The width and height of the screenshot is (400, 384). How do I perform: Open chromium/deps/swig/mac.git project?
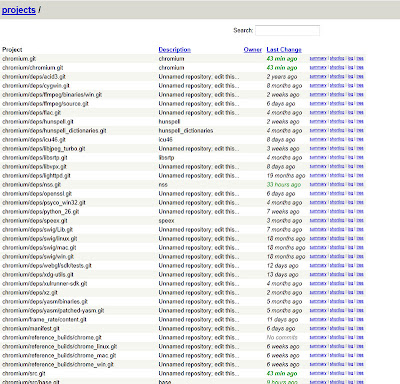[x=39, y=248]
